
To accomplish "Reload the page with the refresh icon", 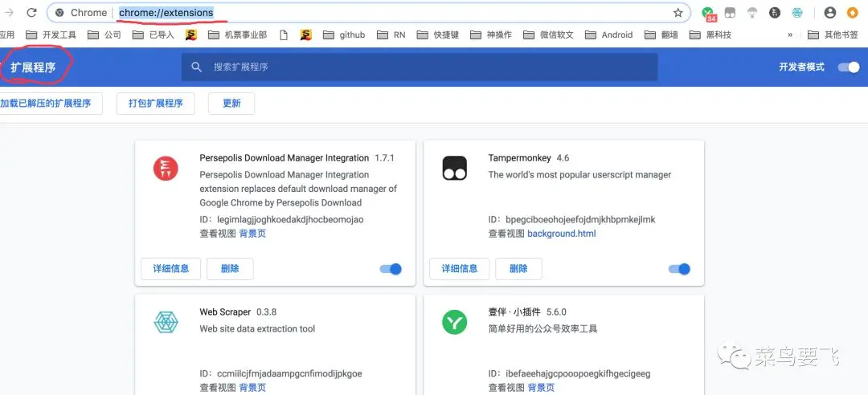I will click(x=31, y=12).
